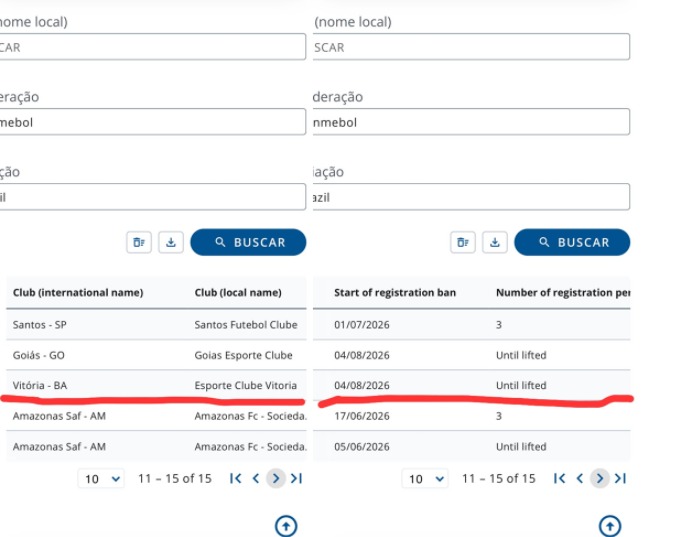Sort by Number of registration periods column
Image resolution: width=675 pixels, height=537 pixels.
(x=563, y=292)
